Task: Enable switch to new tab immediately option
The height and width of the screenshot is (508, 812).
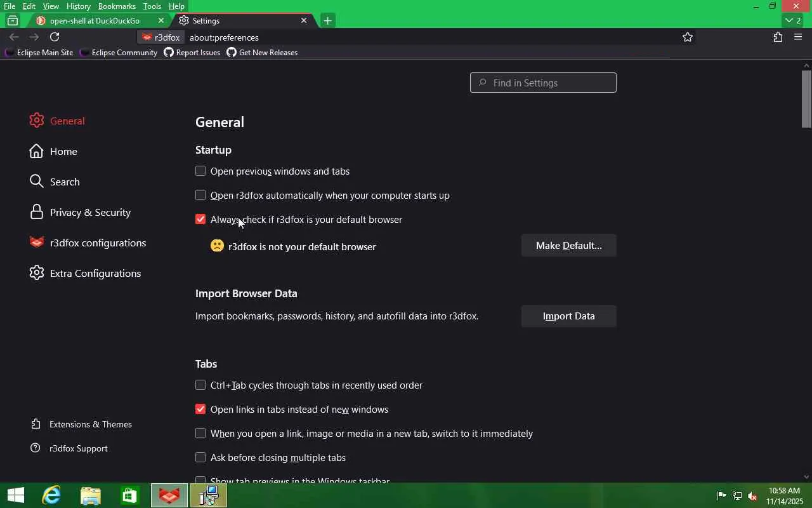Action: [200, 433]
